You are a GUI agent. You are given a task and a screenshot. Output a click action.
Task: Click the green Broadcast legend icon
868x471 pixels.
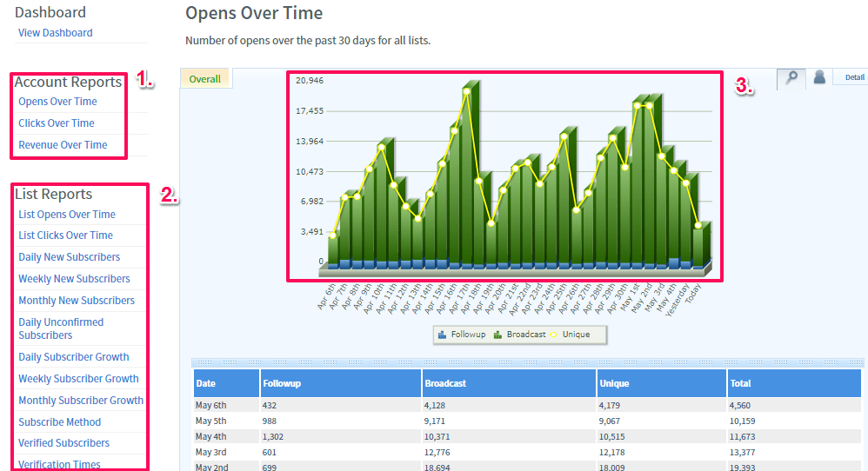(498, 335)
